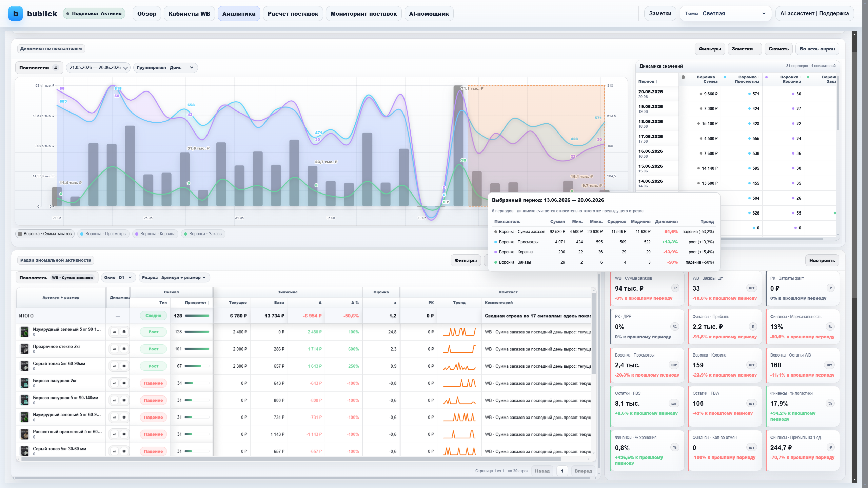This screenshot has height=488, width=868.
Task: Click Во весь экран button
Action: coord(817,49)
